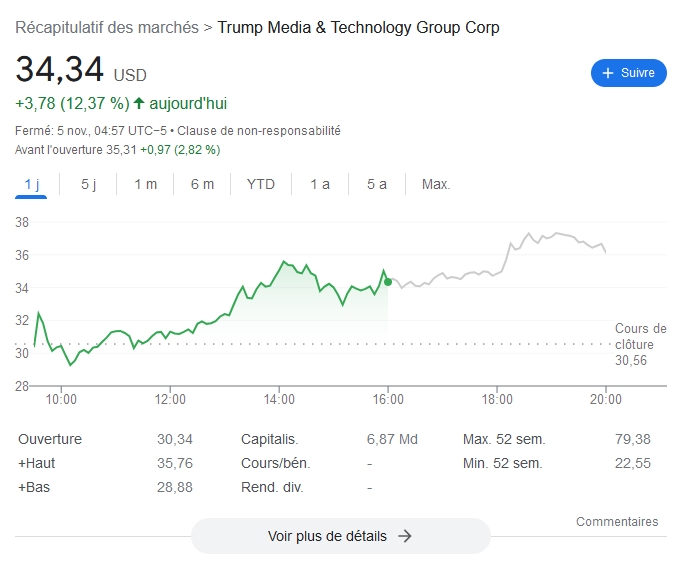Select the 1 j time range tab

[31, 184]
